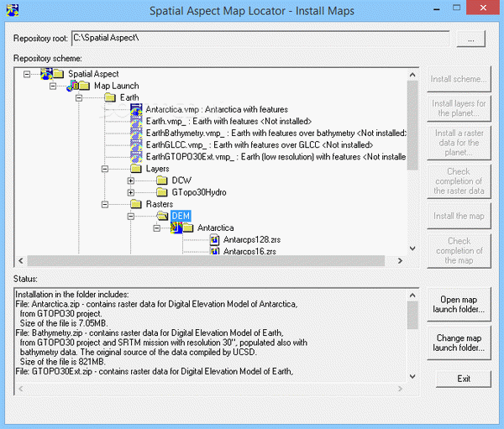Screen dimensions: 504x429
Task: Collapse the Layers tree node
Action: pyautogui.click(x=105, y=169)
